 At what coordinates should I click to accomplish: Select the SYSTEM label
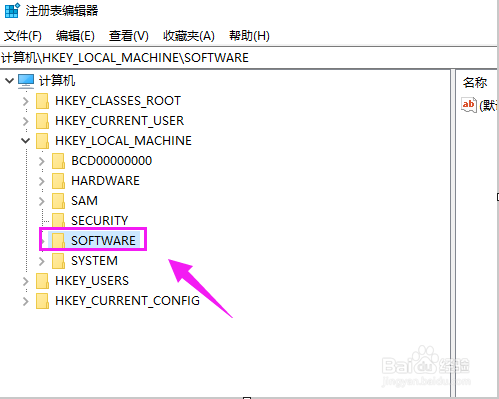point(94,261)
